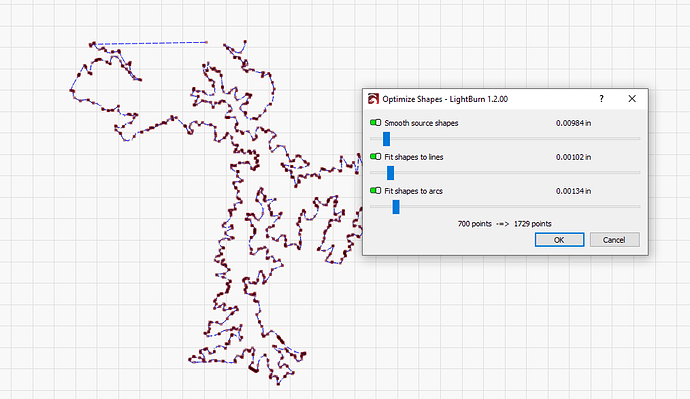The image size is (690, 399).
Task: Click the 0.00134 in arc tolerance value
Action: pos(573,191)
